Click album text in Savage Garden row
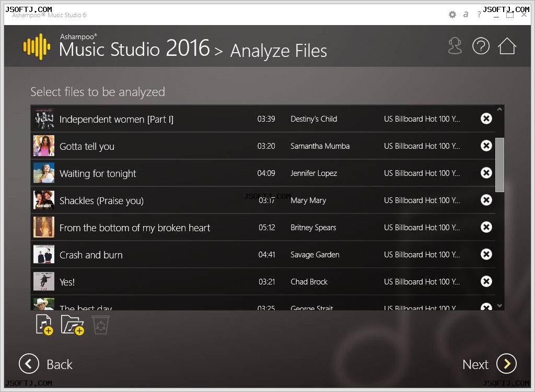 pyautogui.click(x=422, y=255)
